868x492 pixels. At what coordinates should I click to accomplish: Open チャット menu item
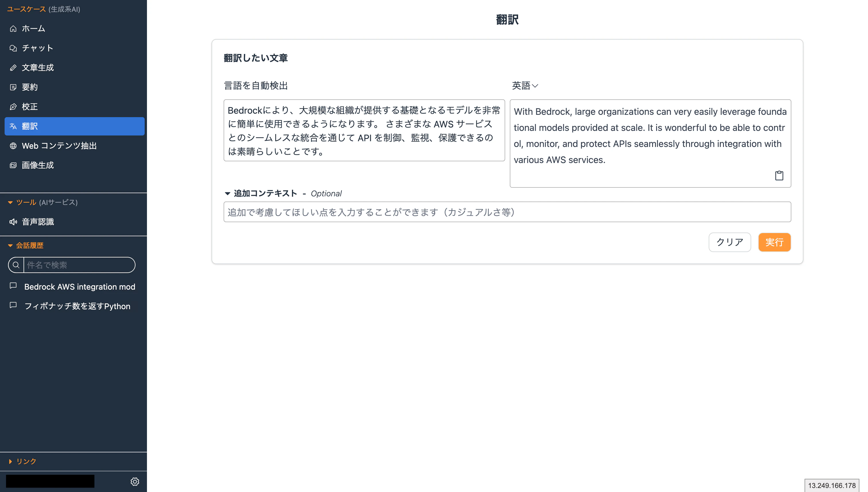(74, 48)
